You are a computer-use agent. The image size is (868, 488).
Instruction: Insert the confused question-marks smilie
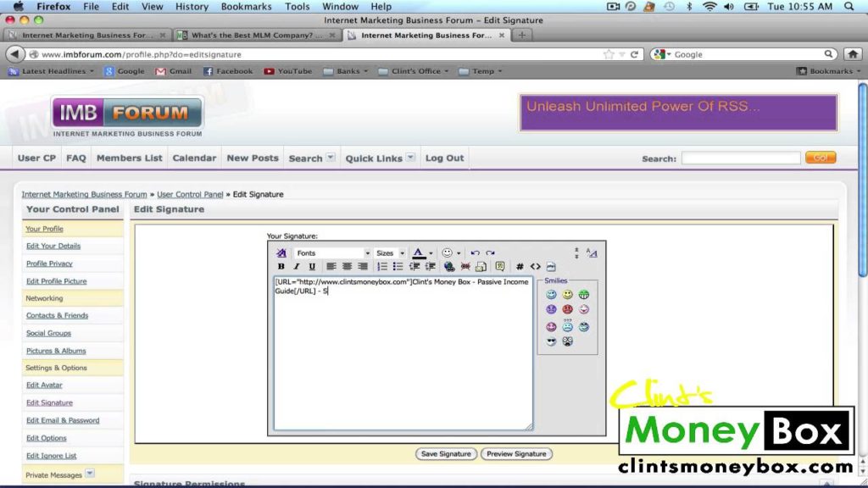pyautogui.click(x=567, y=325)
